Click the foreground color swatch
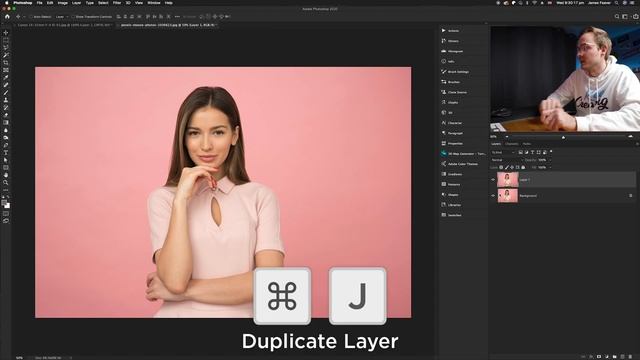Viewport: 640px width, 360px height. click(4, 202)
